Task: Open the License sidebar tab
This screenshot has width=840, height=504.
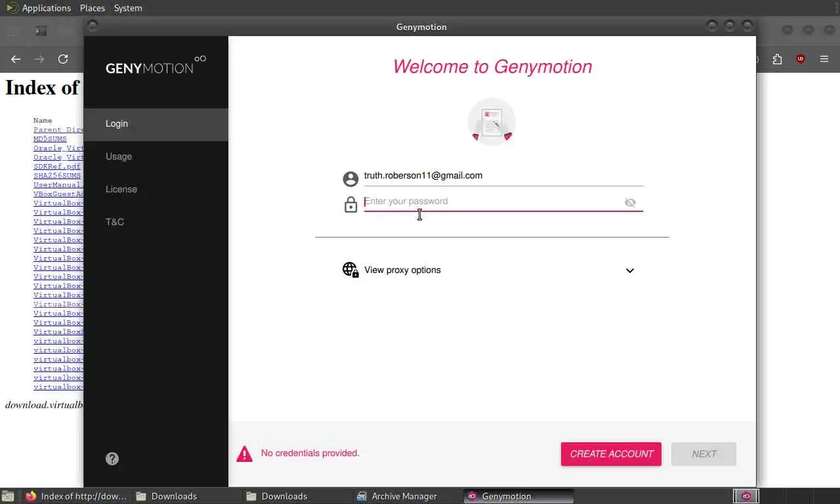Action: coord(156,189)
